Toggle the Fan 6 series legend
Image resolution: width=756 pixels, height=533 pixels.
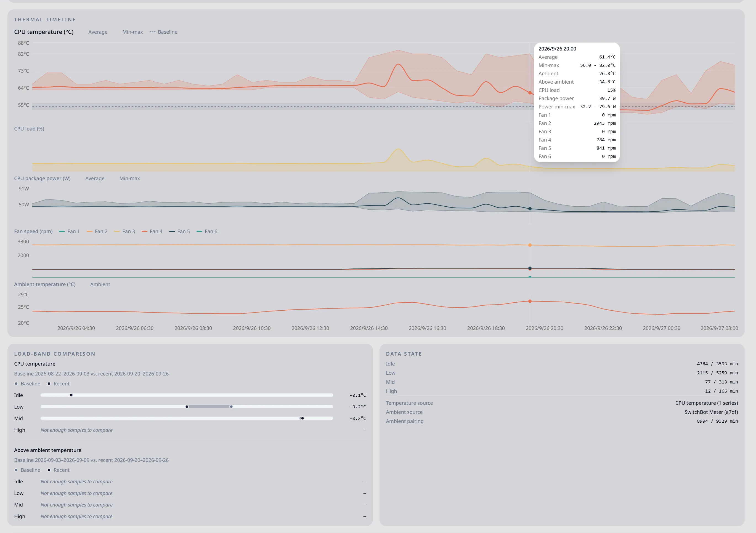pos(207,231)
